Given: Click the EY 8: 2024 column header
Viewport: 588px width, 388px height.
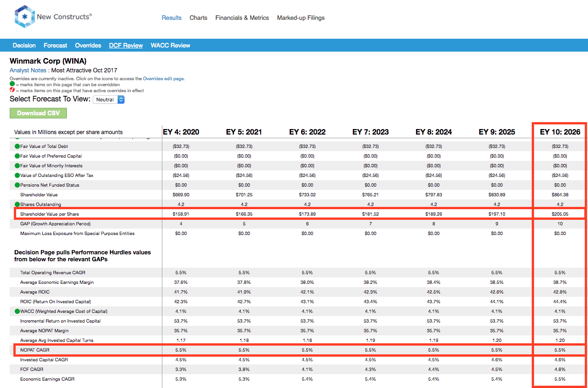Looking at the screenshot, I should click(x=434, y=132).
